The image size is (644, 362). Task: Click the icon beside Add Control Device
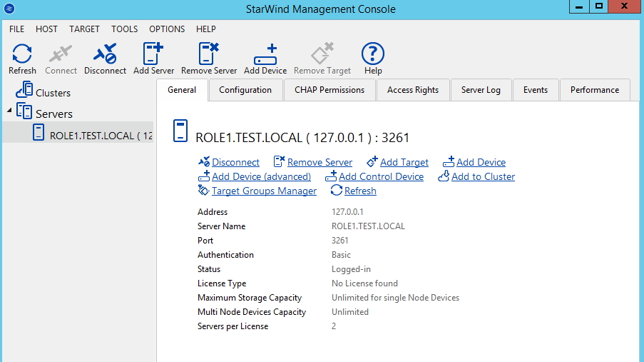tap(331, 176)
